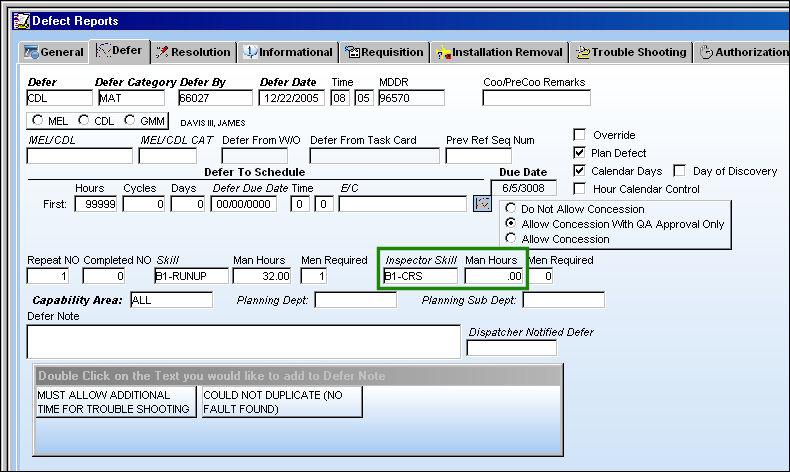Click the Man Hours field 32.00

pos(262,276)
